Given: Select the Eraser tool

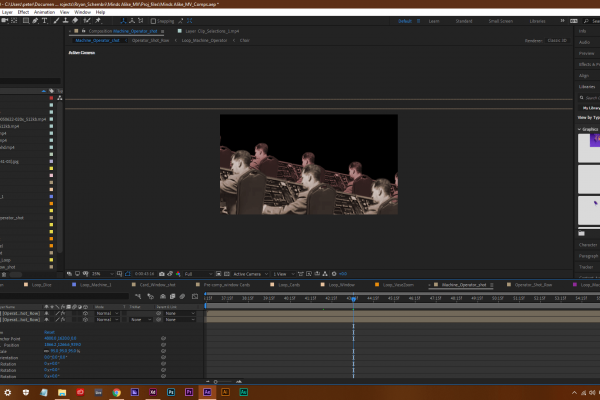Looking at the screenshot, I should [75, 21].
